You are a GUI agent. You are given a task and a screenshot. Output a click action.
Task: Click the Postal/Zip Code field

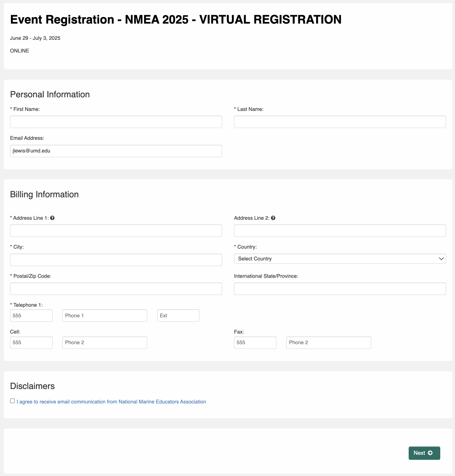[116, 289]
